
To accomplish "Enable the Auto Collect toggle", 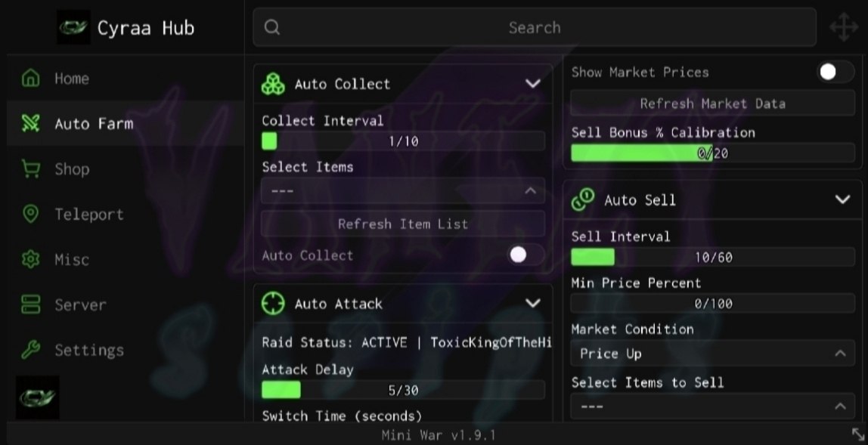I will tap(525, 255).
